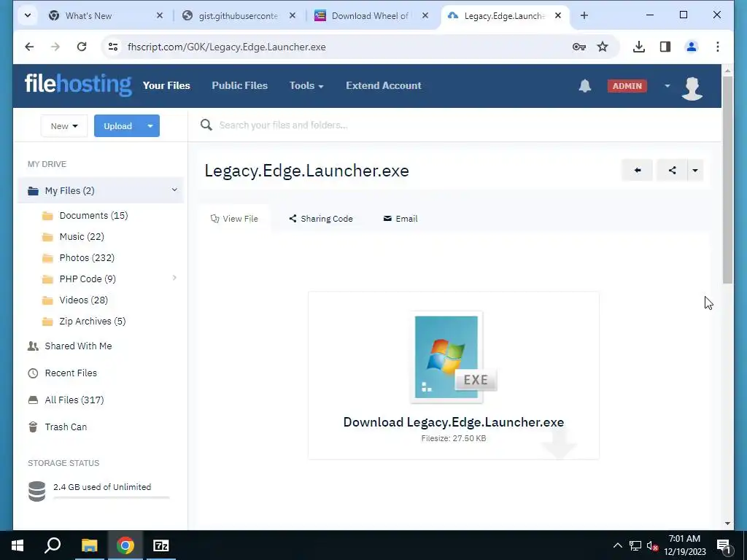Click the All Files drive icon
The width and height of the screenshot is (747, 560).
(33, 400)
